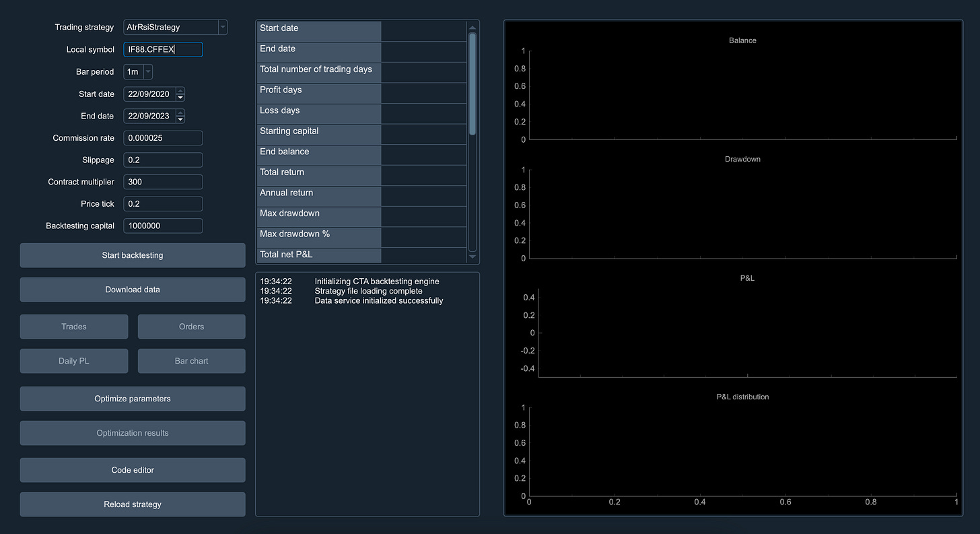View Optimization results
This screenshot has width=980, height=534.
[132, 432]
